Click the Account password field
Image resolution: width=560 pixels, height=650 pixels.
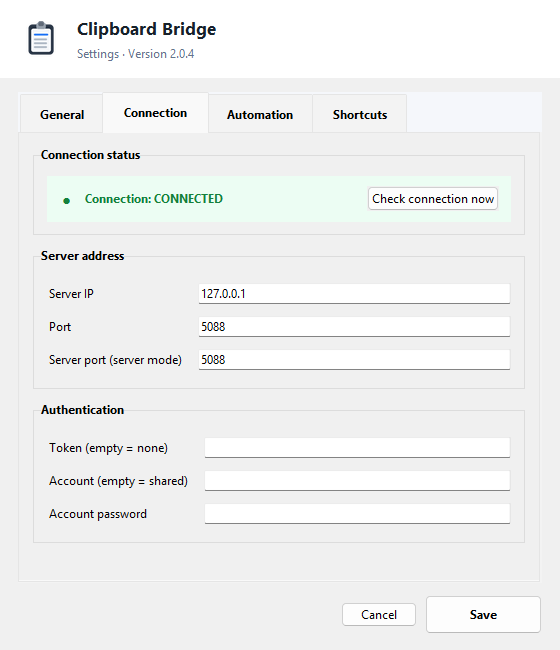point(357,514)
